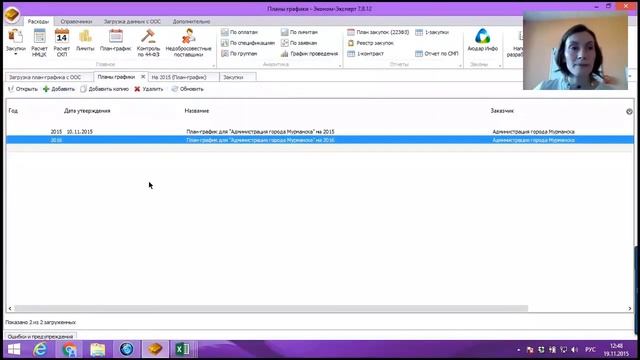
Task: Select the highlighted 2016 План-график row
Action: (x=320, y=140)
